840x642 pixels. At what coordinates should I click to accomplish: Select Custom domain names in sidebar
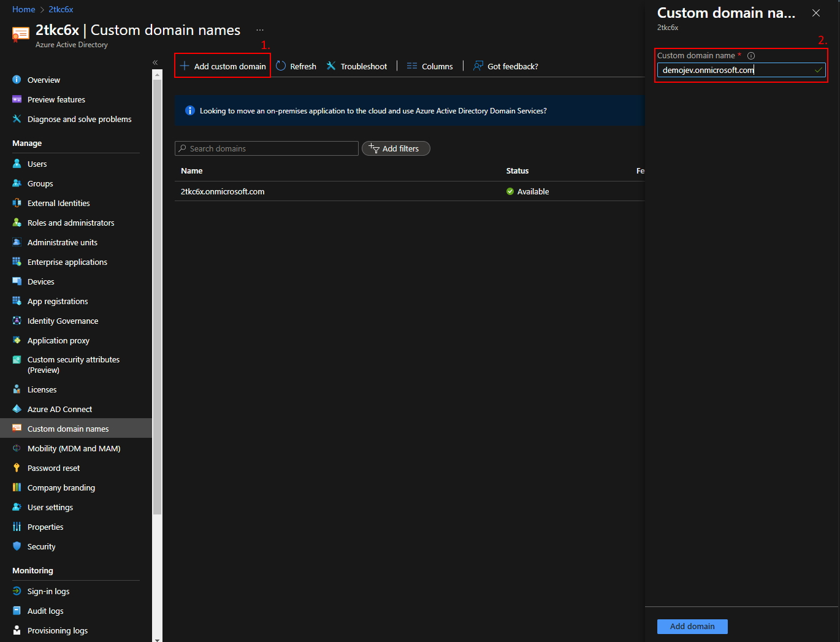click(x=76, y=429)
